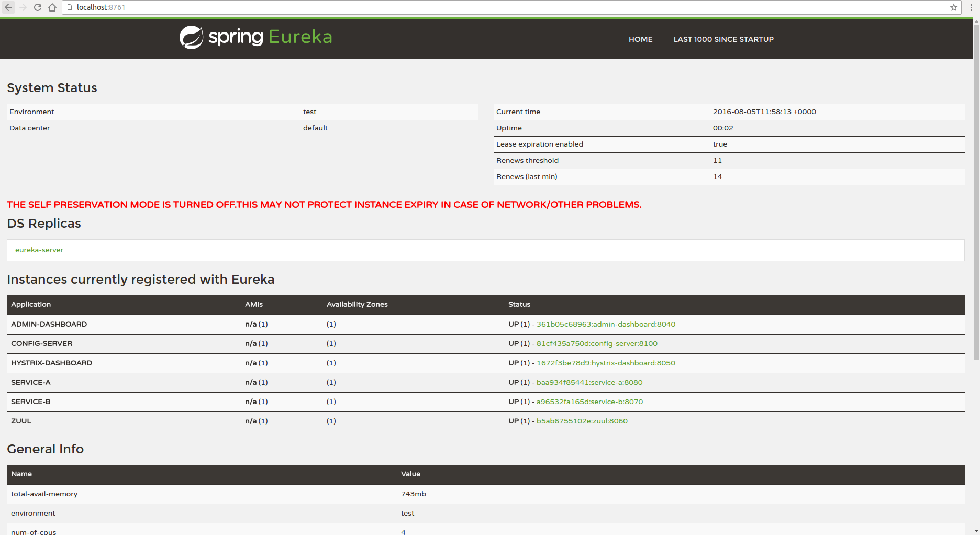
Task: Click the Availability Zones column header
Action: [357, 304]
